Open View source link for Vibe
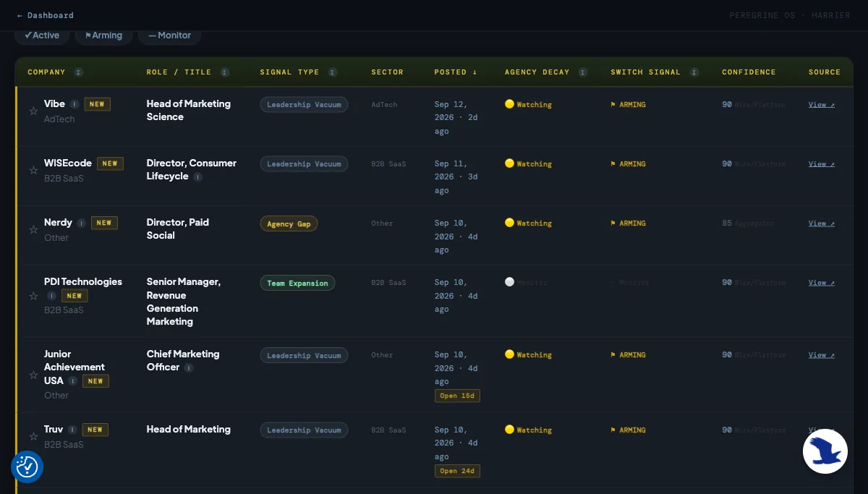The image size is (868, 494). (821, 105)
